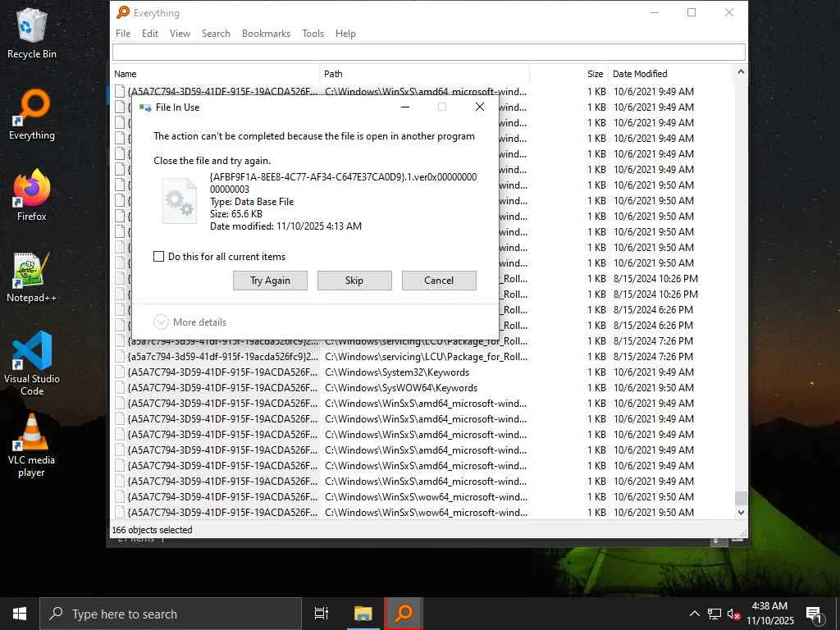Open the View menu

[180, 33]
